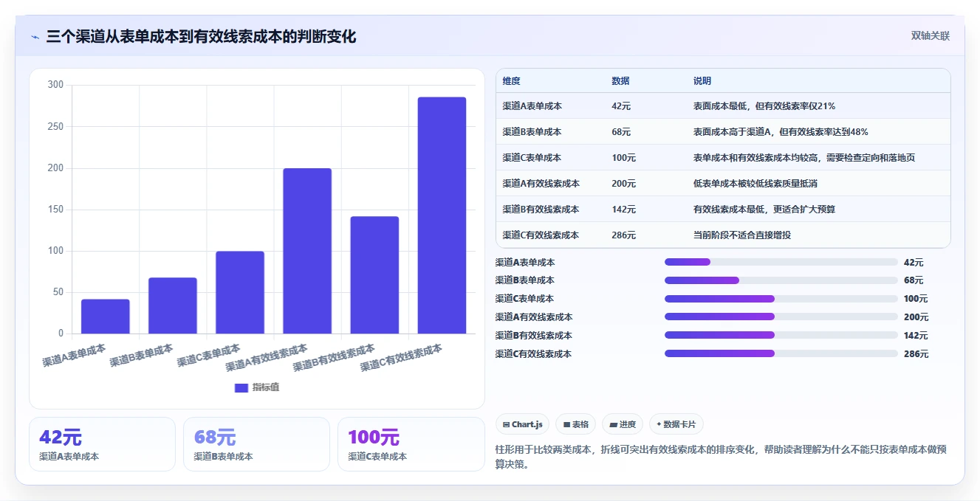Click y-axis value 300

click(x=55, y=85)
